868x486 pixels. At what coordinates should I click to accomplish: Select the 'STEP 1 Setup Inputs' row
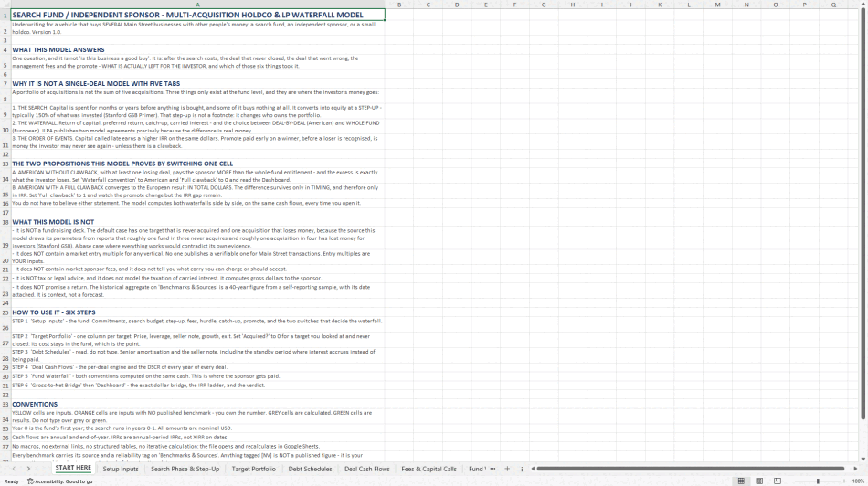pos(197,324)
